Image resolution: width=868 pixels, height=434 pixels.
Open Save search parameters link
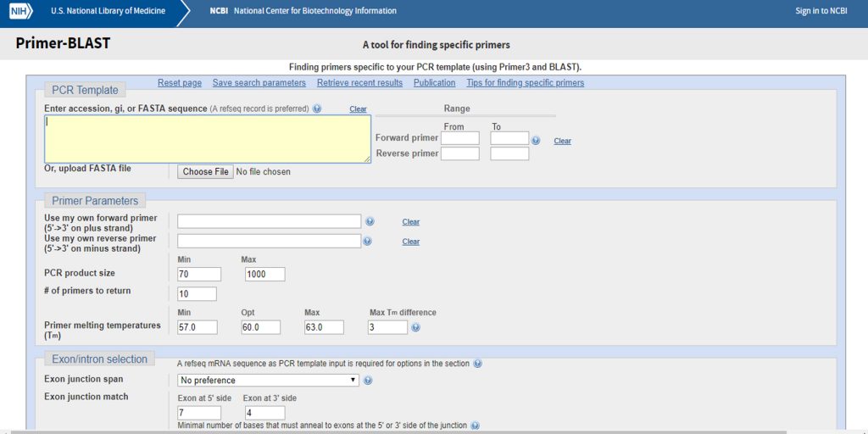point(259,82)
